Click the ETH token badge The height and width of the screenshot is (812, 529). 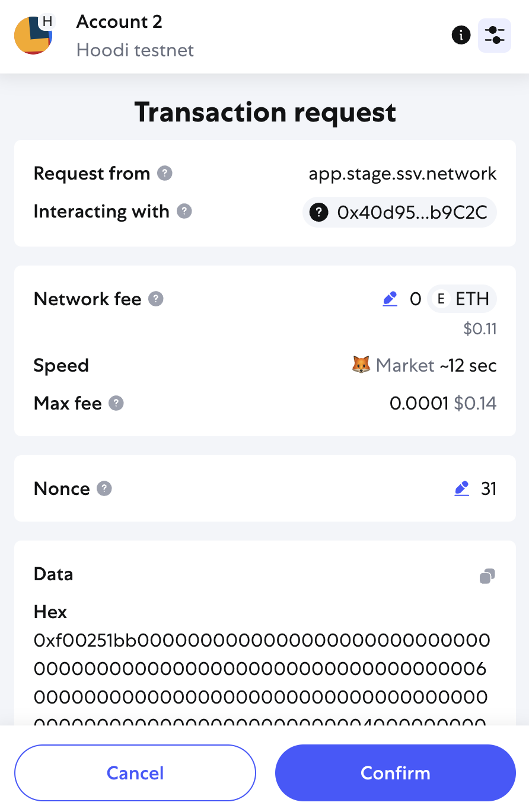pos(462,299)
